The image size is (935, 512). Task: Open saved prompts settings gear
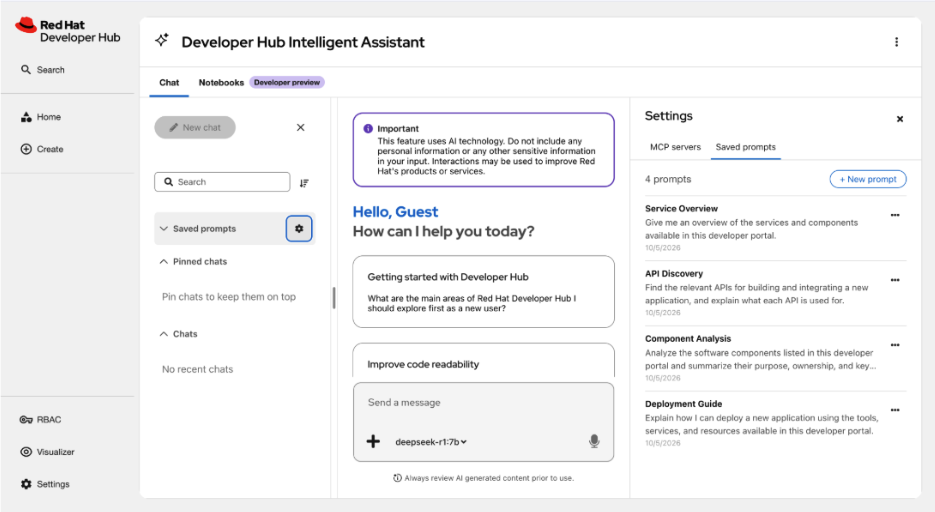299,228
